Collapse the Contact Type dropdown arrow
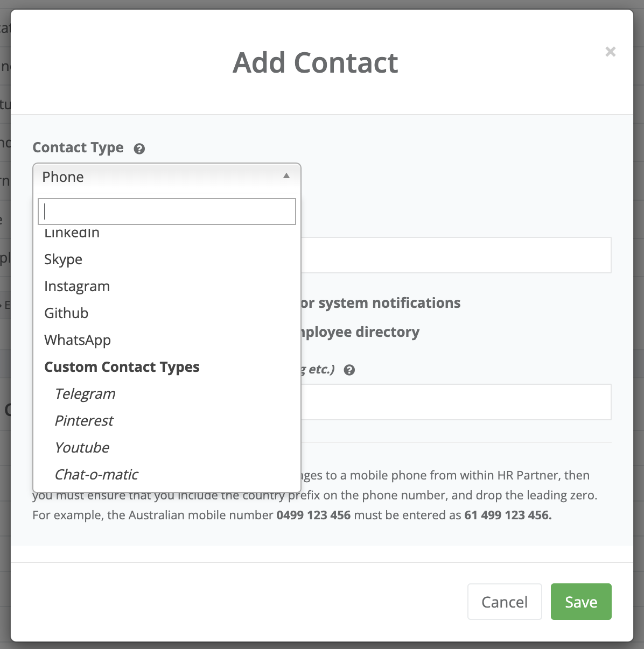644x649 pixels. tap(286, 176)
